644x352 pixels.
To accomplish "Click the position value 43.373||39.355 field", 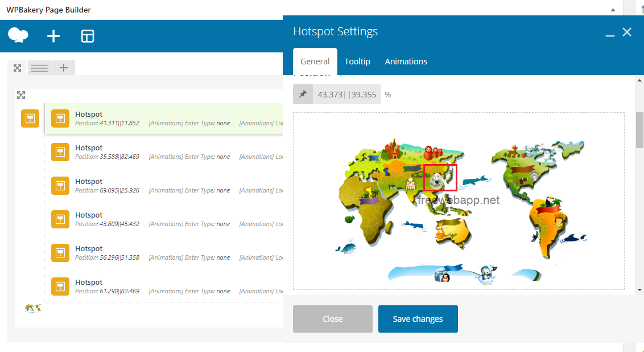I will click(x=347, y=94).
